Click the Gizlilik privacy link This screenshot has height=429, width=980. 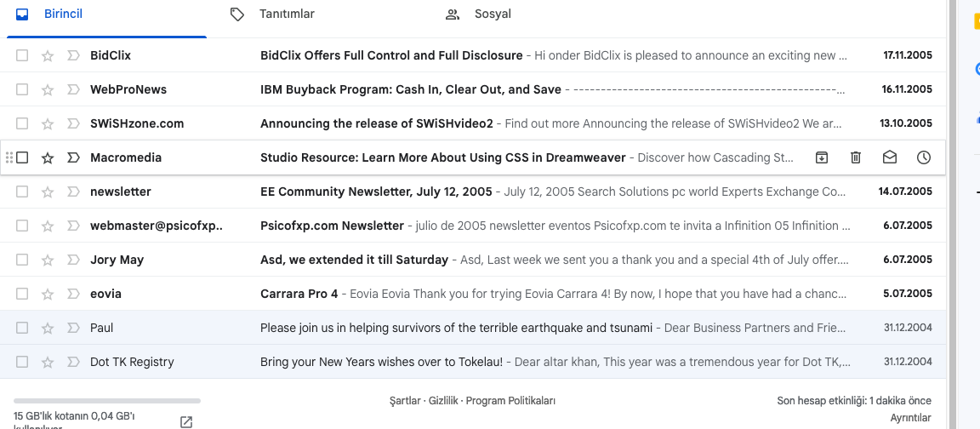(444, 401)
